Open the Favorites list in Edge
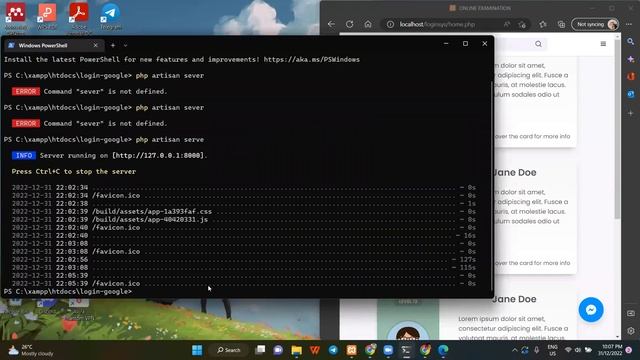 coord(543,24)
